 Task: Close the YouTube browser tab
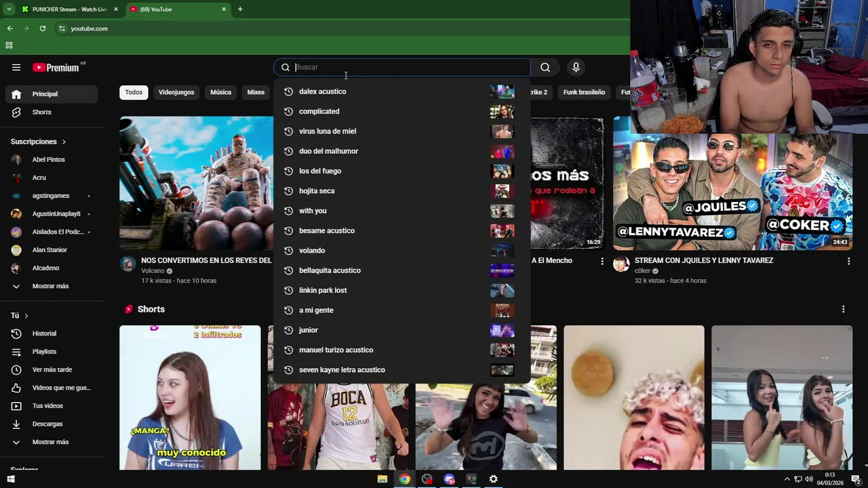pyautogui.click(x=224, y=9)
